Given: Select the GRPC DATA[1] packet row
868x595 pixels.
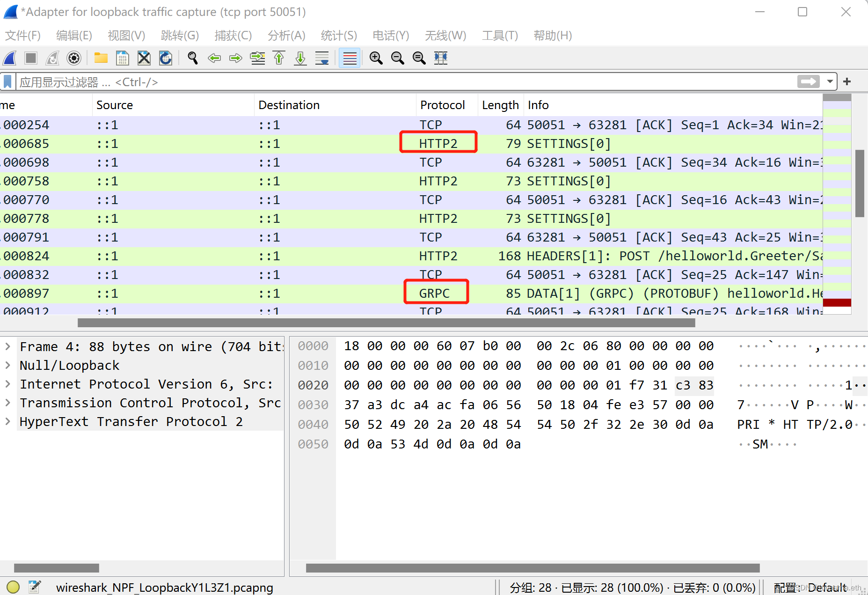Looking at the screenshot, I should coord(411,294).
